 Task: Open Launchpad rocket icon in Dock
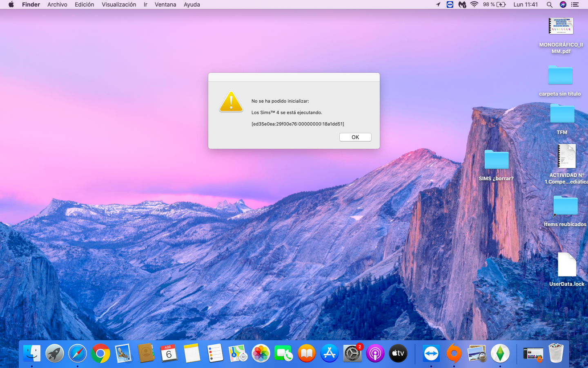[55, 353]
